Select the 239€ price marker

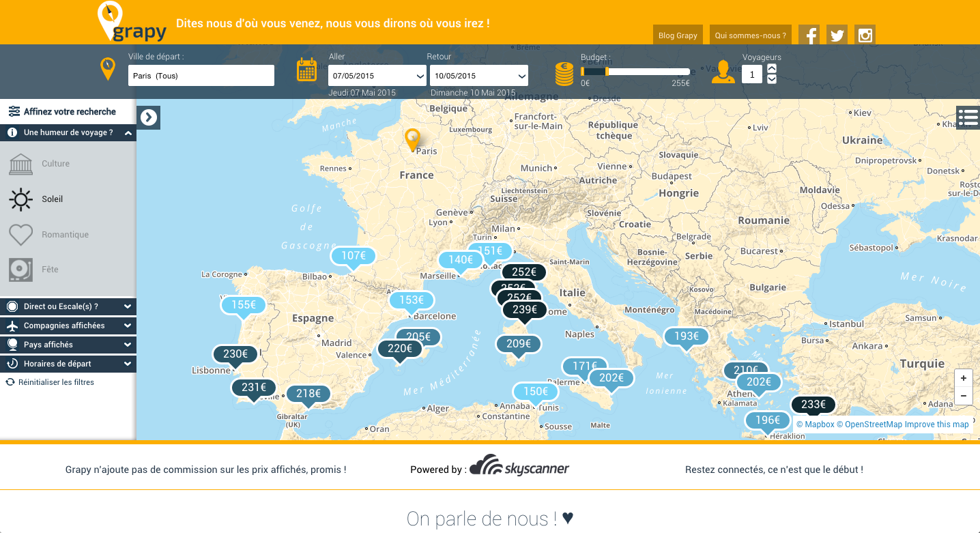(525, 311)
